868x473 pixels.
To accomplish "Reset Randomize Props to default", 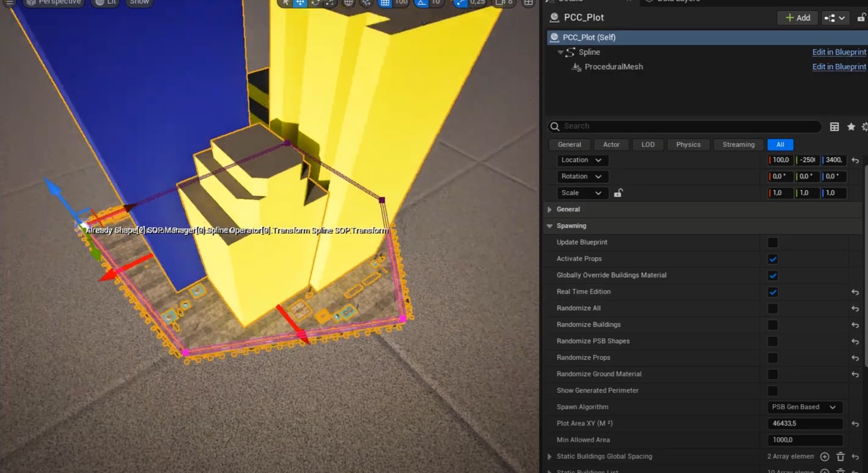I will pos(855,358).
